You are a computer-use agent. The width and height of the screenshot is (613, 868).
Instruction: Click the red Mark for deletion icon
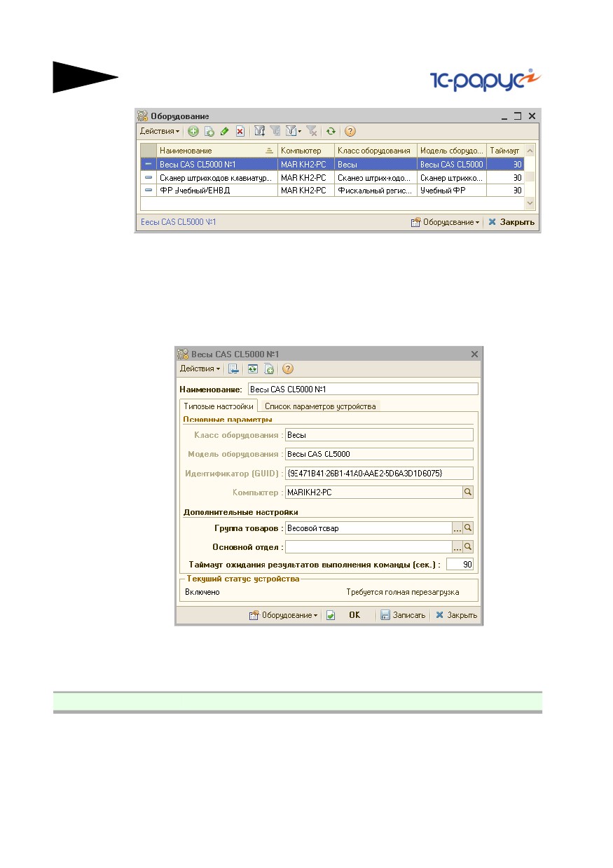(240, 131)
